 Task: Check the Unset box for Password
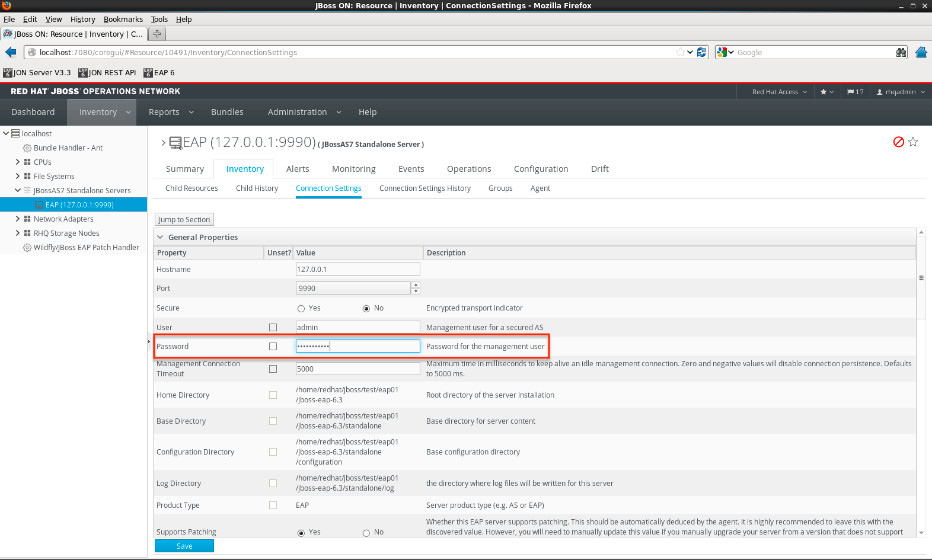tap(273, 346)
